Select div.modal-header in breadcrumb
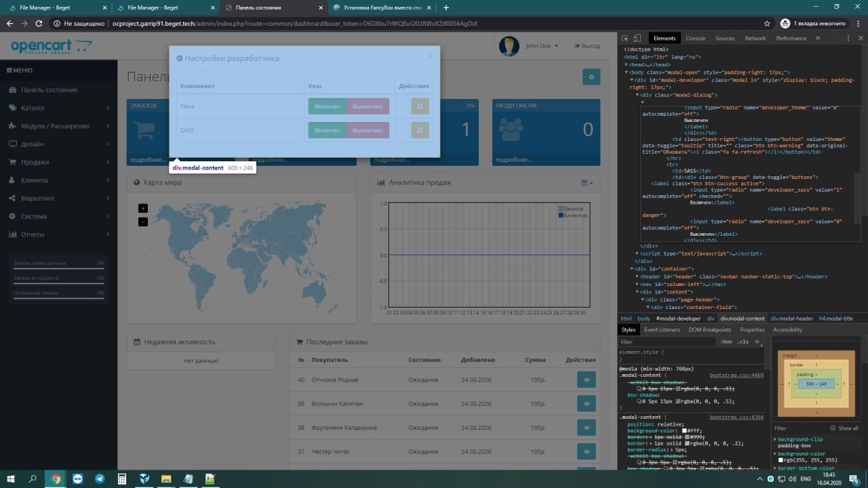Image resolution: width=868 pixels, height=488 pixels. tap(791, 319)
